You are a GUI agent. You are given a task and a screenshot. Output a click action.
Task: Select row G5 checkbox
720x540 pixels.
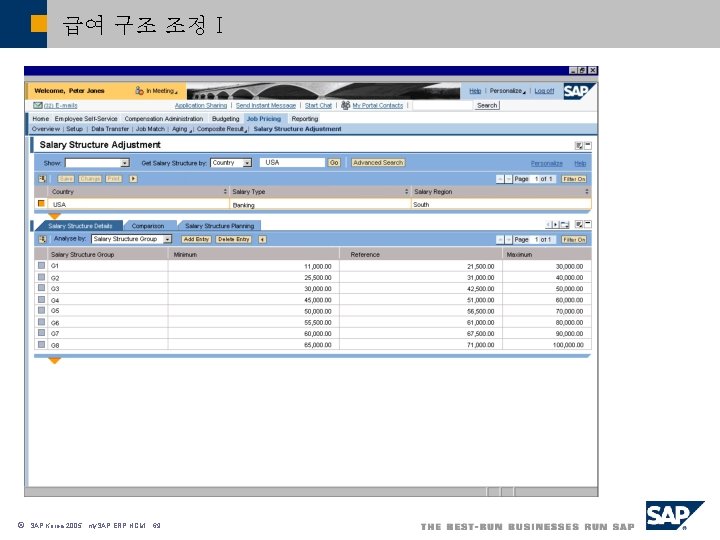coord(41,310)
